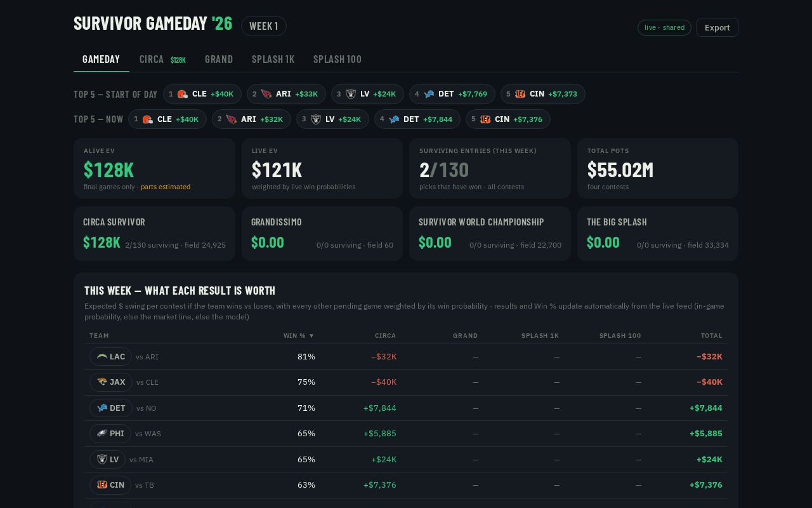
Task: Click the Browns logo in Top 5 Now row
Action: coord(147,119)
